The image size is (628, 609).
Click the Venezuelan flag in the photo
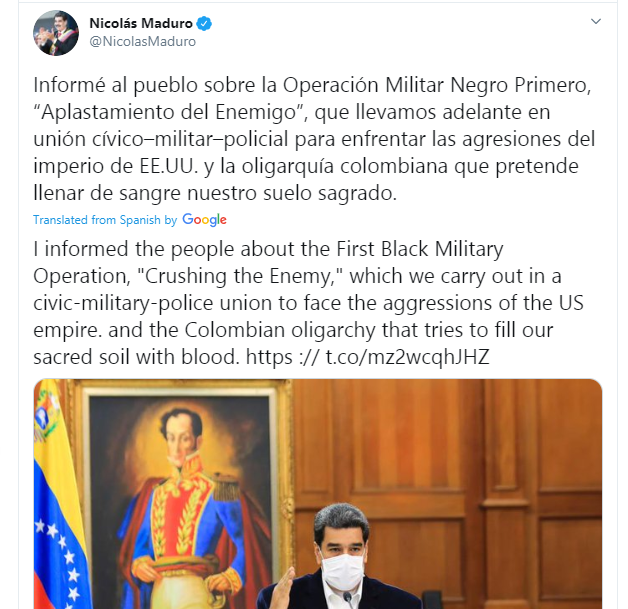[x=58, y=494]
